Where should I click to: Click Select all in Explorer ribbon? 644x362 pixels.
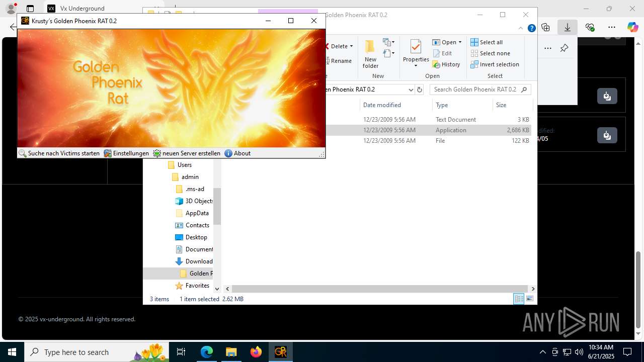[x=487, y=42]
